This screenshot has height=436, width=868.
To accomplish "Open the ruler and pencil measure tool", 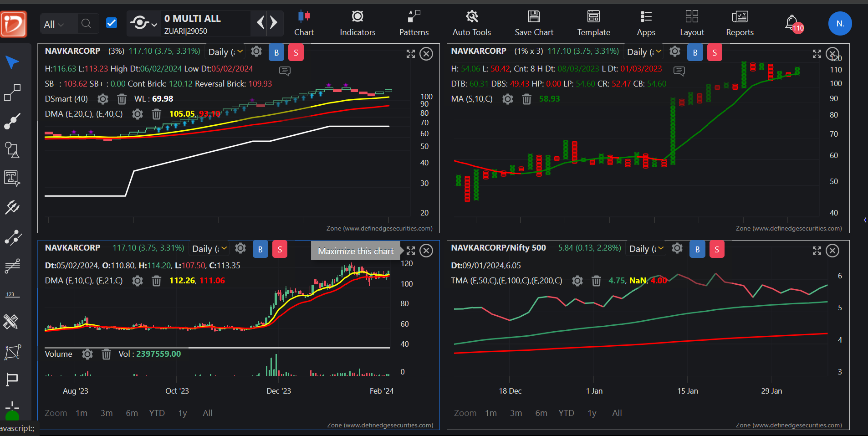I will tap(11, 322).
